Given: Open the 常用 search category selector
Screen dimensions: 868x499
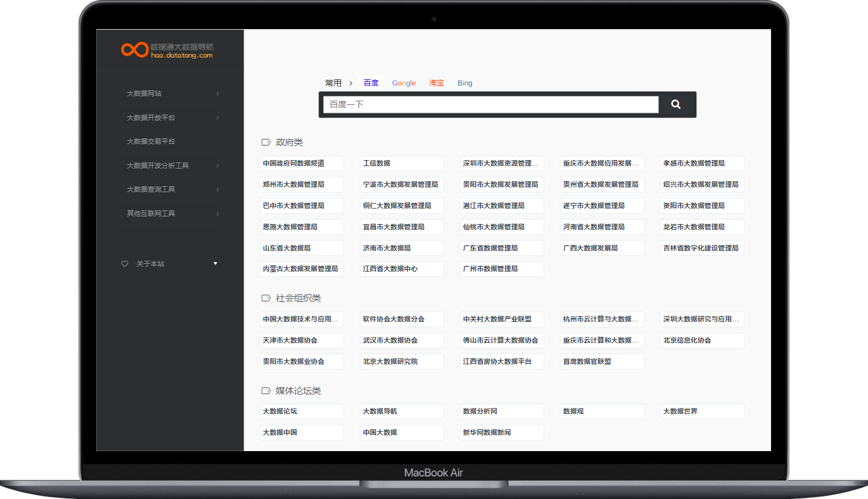Looking at the screenshot, I should click(x=333, y=83).
